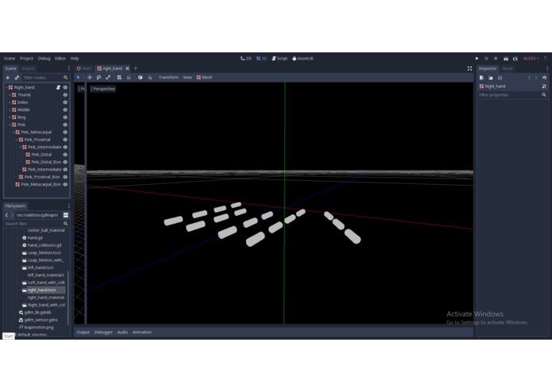
Task: Open the AssetLib workspace
Action: [303, 59]
